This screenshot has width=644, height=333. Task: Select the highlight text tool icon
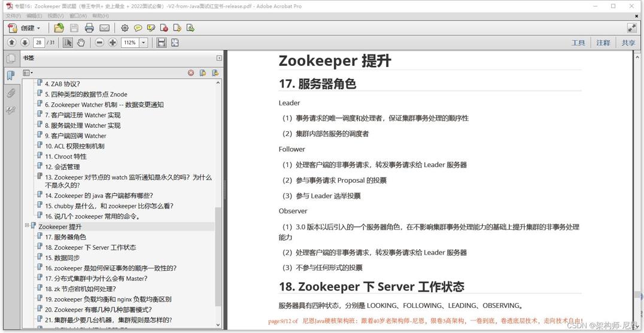[151, 28]
